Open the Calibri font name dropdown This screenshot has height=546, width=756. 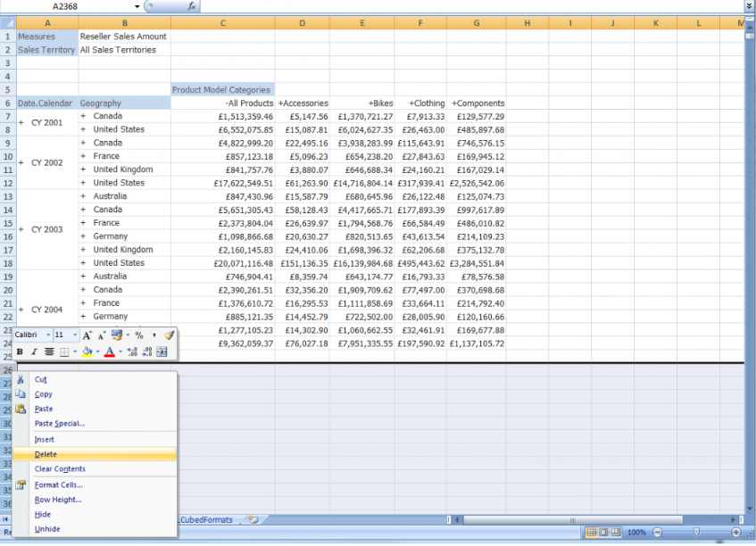46,335
